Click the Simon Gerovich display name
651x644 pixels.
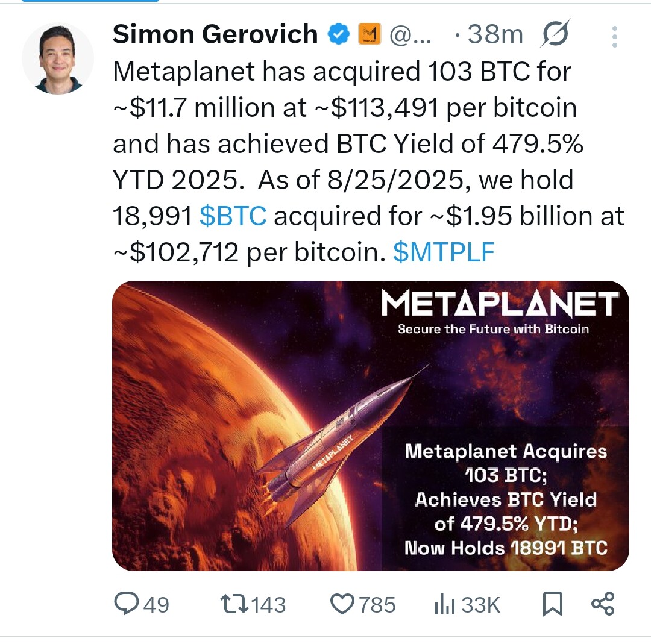[x=215, y=34]
